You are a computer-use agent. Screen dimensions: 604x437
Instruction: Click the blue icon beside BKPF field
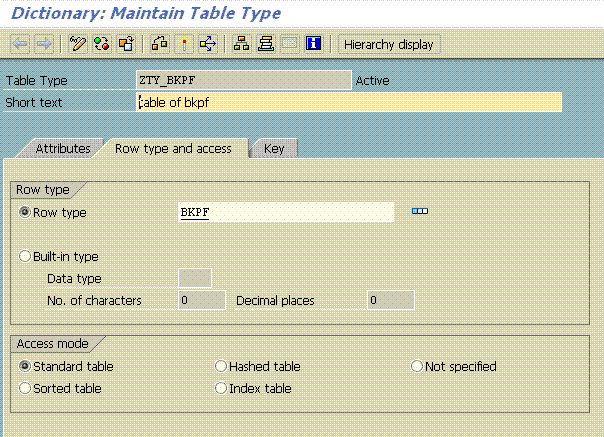tap(420, 212)
